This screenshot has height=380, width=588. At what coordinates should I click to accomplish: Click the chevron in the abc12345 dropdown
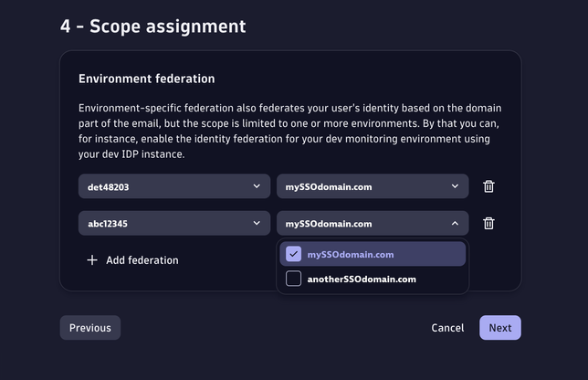257,223
